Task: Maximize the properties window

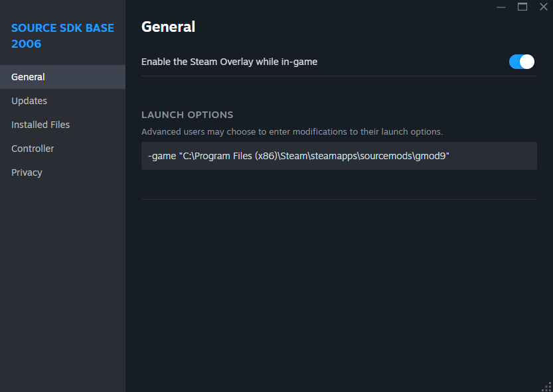Action: [x=522, y=7]
